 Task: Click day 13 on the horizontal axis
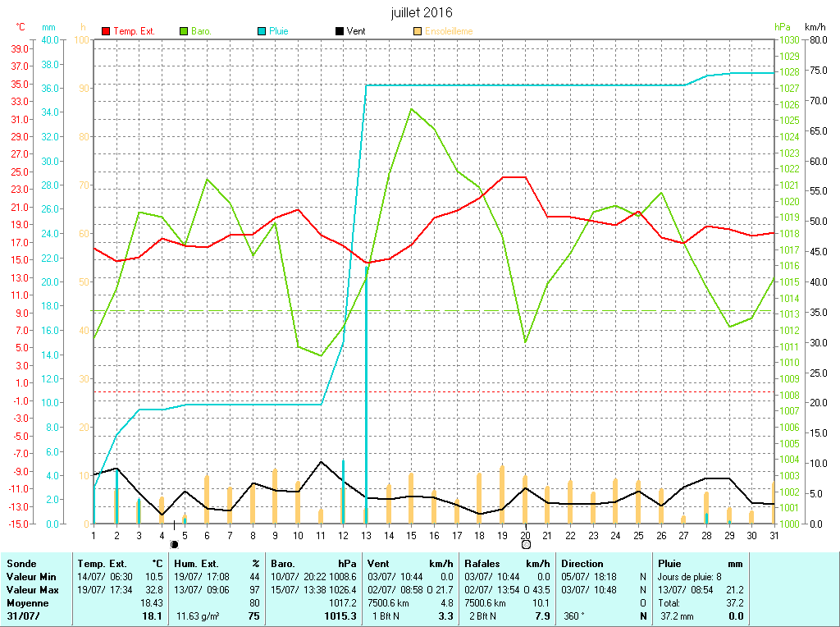click(366, 535)
